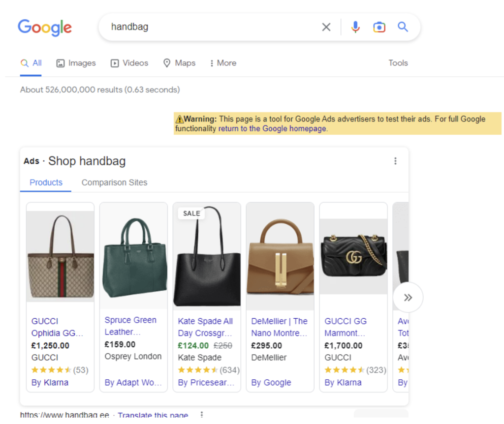This screenshot has height=424, width=504.
Task: Open the GUCCI Ophidia GG bag image
Action: [61, 256]
